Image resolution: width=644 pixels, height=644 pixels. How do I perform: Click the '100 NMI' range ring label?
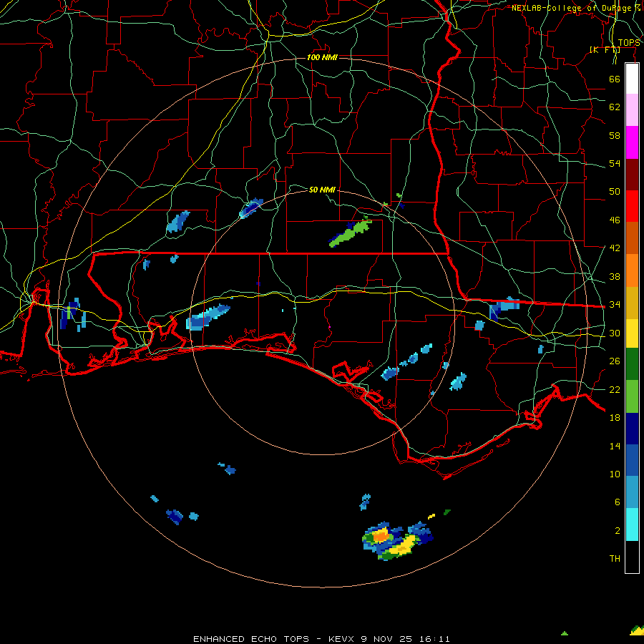322,57
